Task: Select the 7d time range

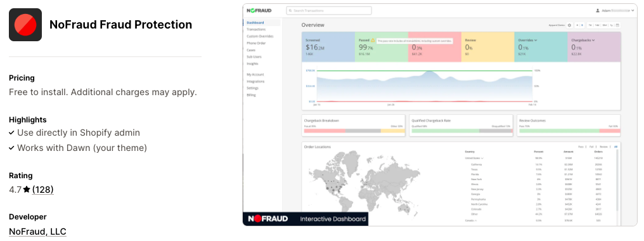Action: (589, 25)
